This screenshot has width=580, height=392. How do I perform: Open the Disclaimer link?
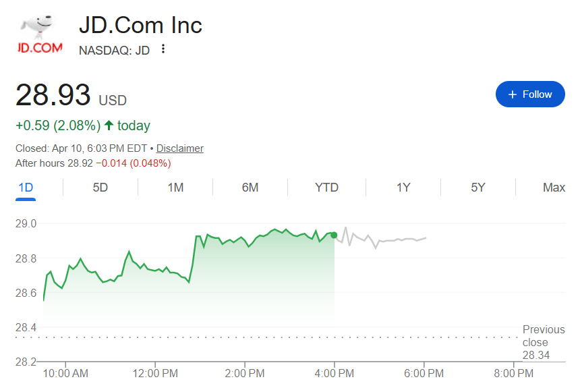click(180, 148)
